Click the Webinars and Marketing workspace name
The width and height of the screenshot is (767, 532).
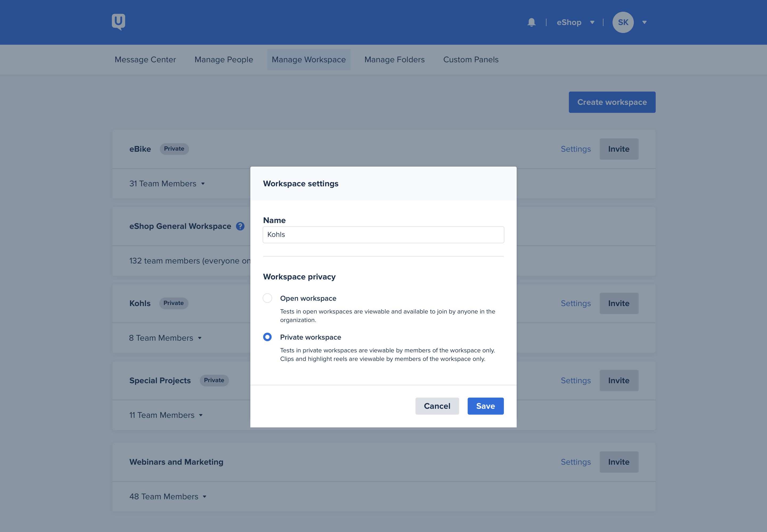tap(176, 462)
